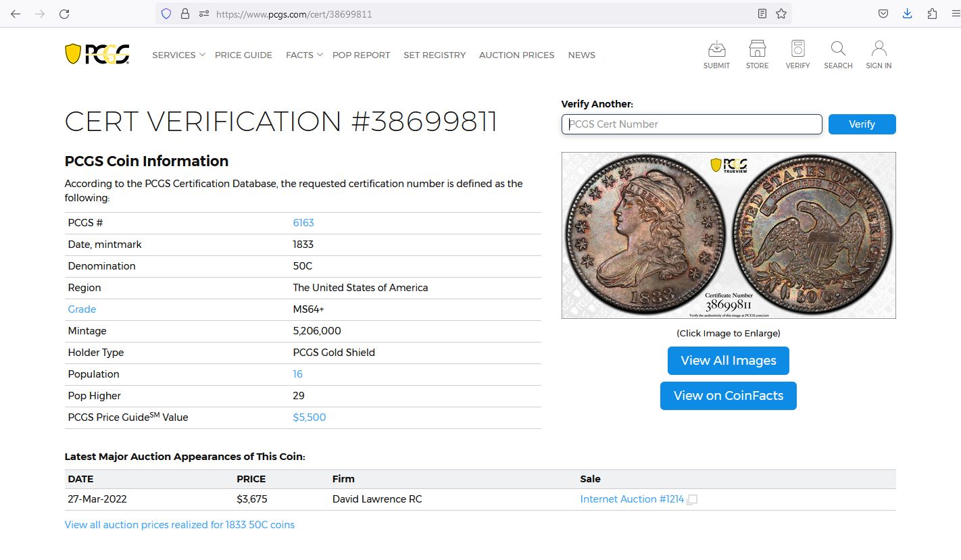
Task: Open the Extensions puzzle icon
Action: [x=932, y=14]
